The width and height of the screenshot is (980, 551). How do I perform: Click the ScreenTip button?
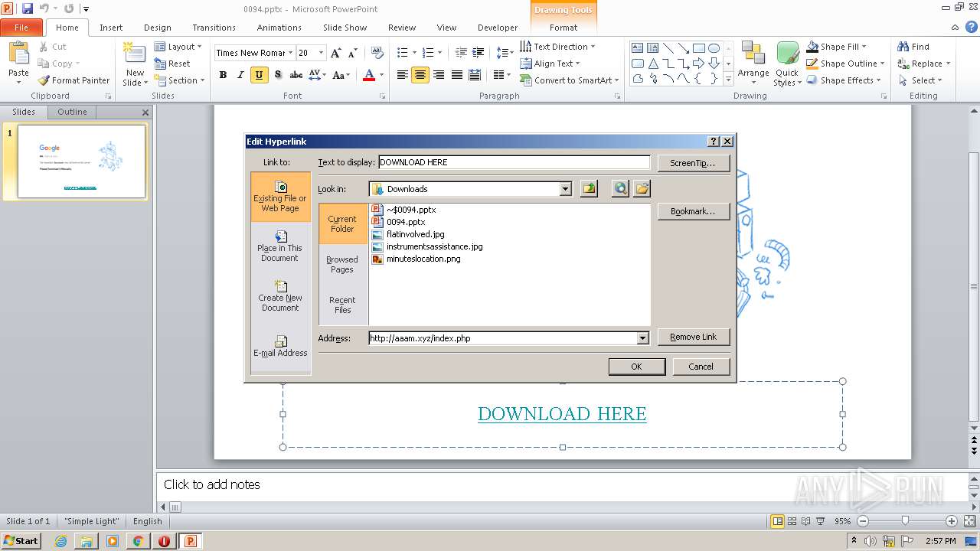(693, 163)
